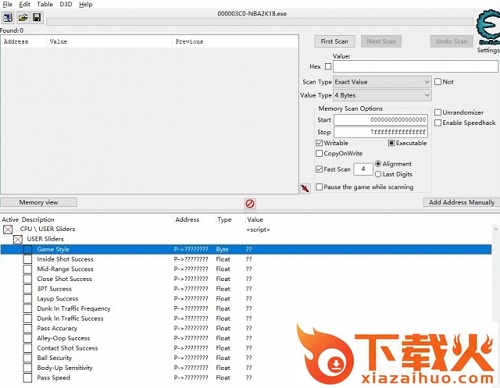Open the process list icon
The image size is (500, 388).
pos(8,17)
